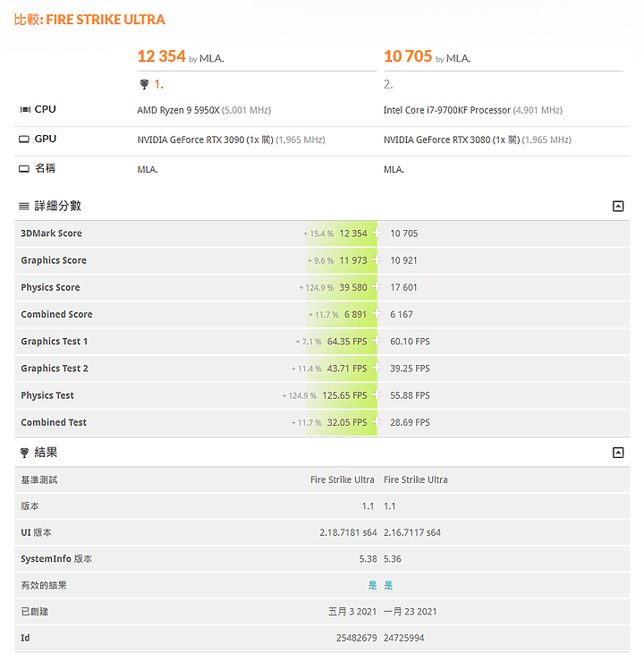The image size is (644, 653).
Task: Click the Physics Score row label
Action: pos(50,287)
